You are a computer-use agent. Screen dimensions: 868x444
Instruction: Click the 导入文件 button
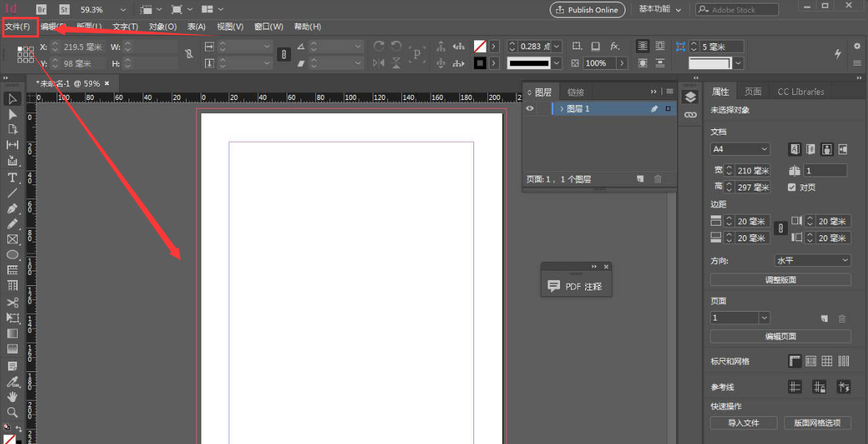coord(744,423)
